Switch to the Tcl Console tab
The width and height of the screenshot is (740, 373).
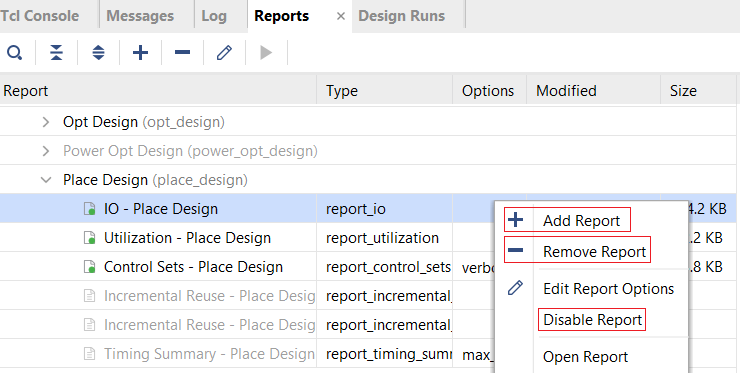[40, 16]
